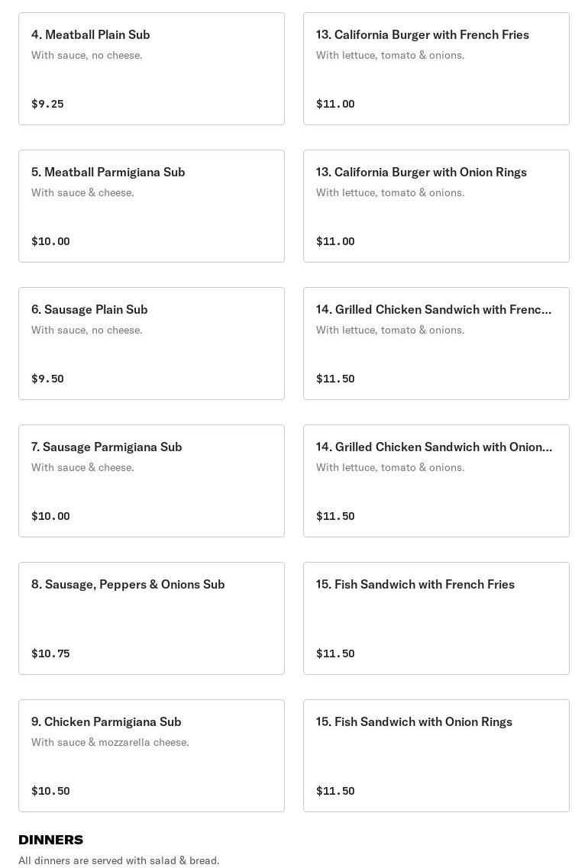This screenshot has height=868, width=588.
Task: Click the DINNERS section heading
Action: pos(50,840)
